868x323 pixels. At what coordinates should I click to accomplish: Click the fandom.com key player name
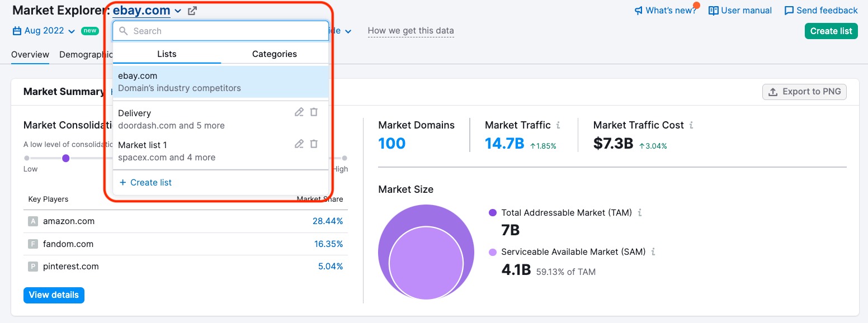(68, 244)
